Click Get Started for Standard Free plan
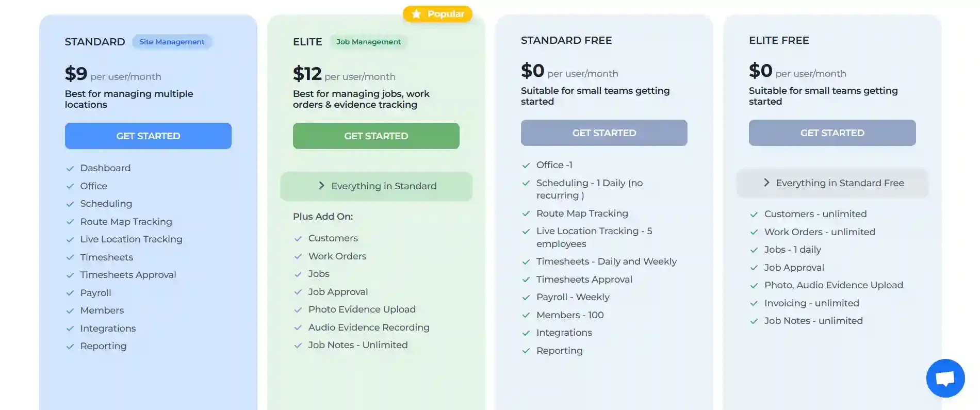This screenshot has width=980, height=410. coord(604,133)
